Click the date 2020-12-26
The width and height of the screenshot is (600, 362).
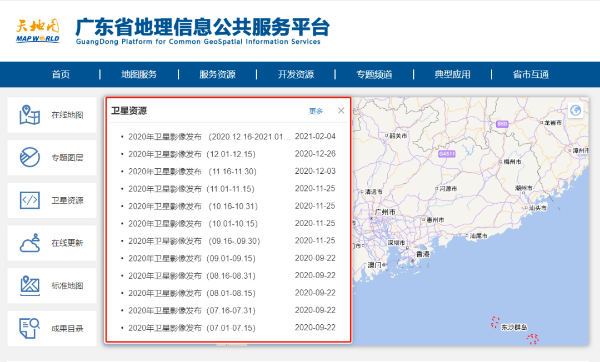pos(315,154)
